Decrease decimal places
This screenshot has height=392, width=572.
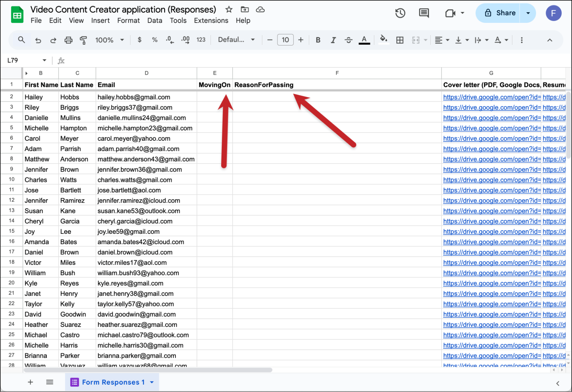click(170, 40)
